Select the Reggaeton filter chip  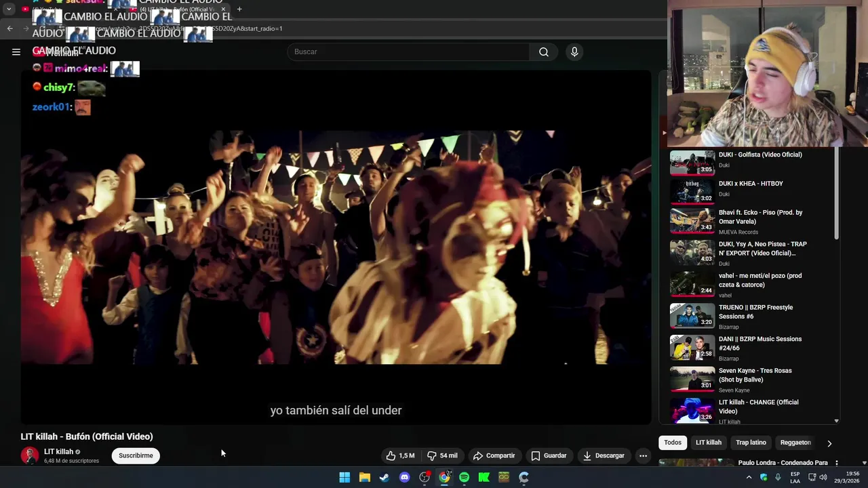[x=795, y=443]
